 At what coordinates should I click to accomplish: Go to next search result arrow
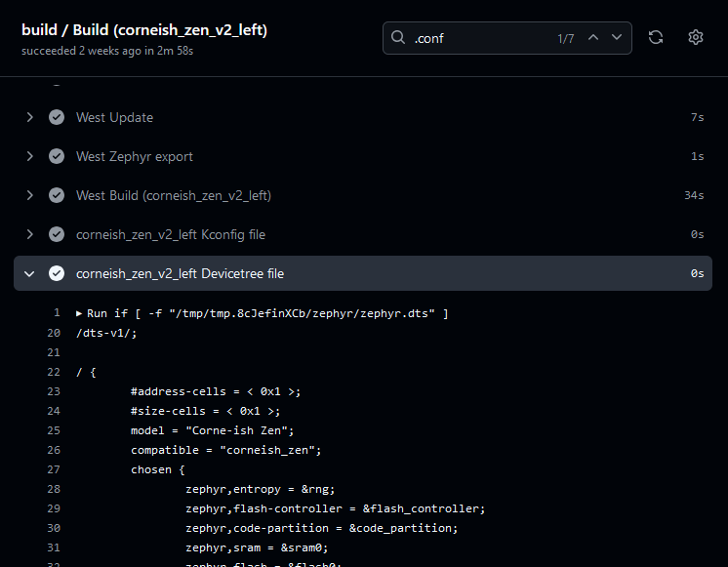coord(617,37)
